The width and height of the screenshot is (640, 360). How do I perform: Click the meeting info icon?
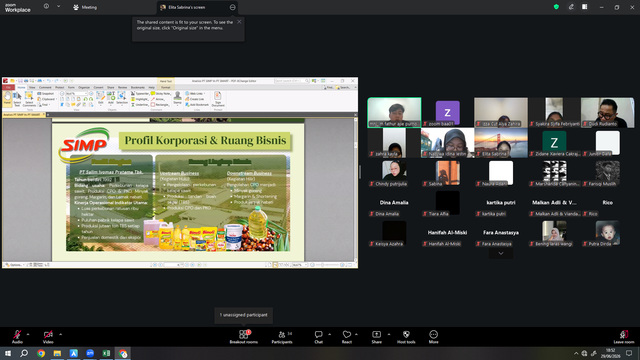coord(46,7)
